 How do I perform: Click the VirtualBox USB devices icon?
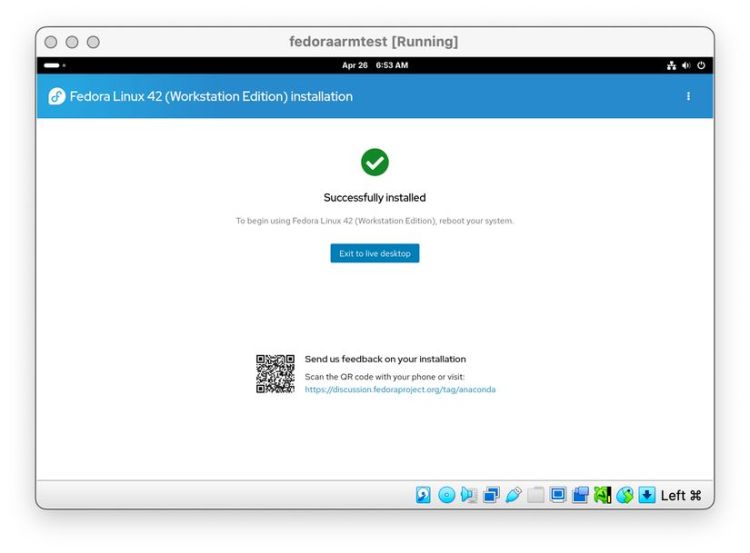pyautogui.click(x=513, y=495)
